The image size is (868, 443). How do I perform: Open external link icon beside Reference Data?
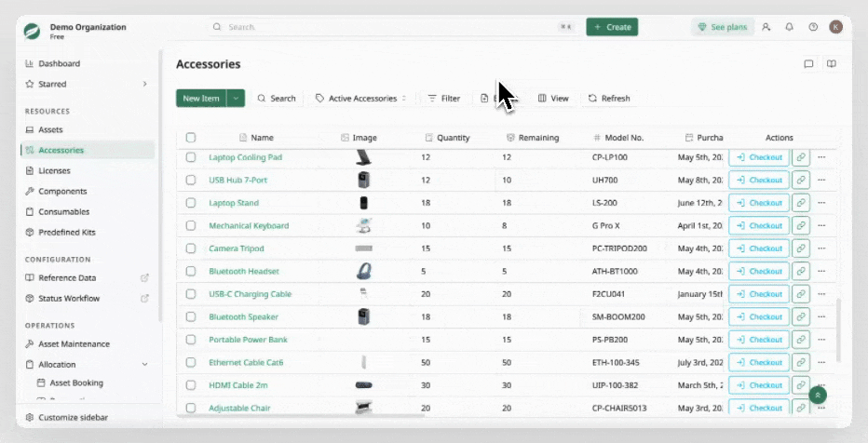tap(144, 277)
